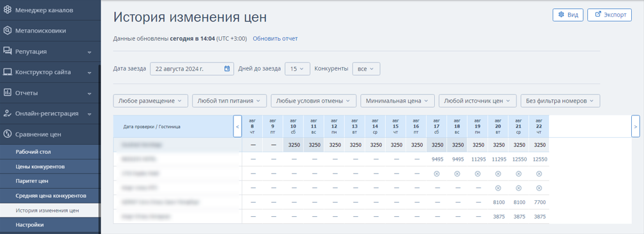The width and height of the screenshot is (644, 234).
Task: Click the page heading История изменения цен
Action: pyautogui.click(x=190, y=17)
